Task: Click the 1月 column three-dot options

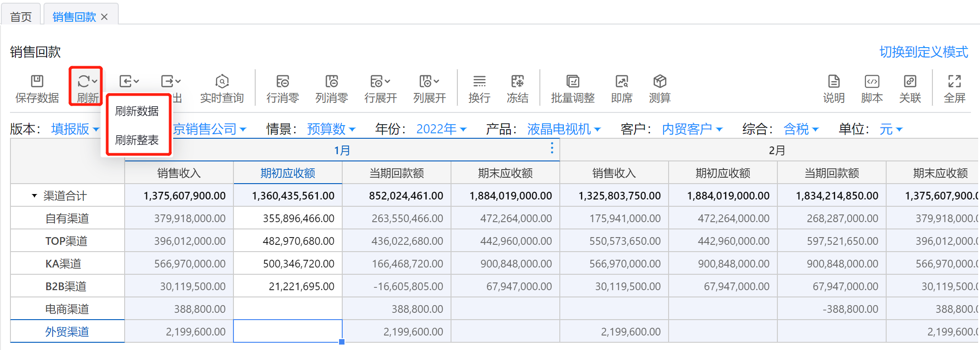Action: coord(552,148)
